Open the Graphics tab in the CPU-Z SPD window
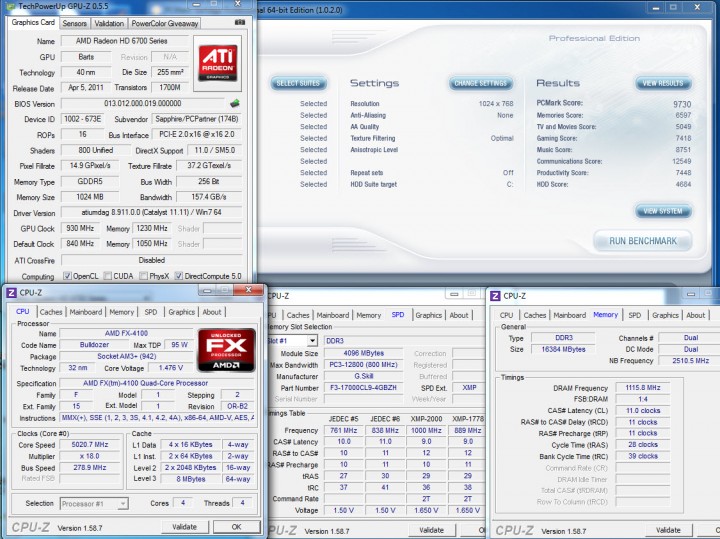This screenshot has height=539, width=720. pyautogui.click(x=428, y=315)
